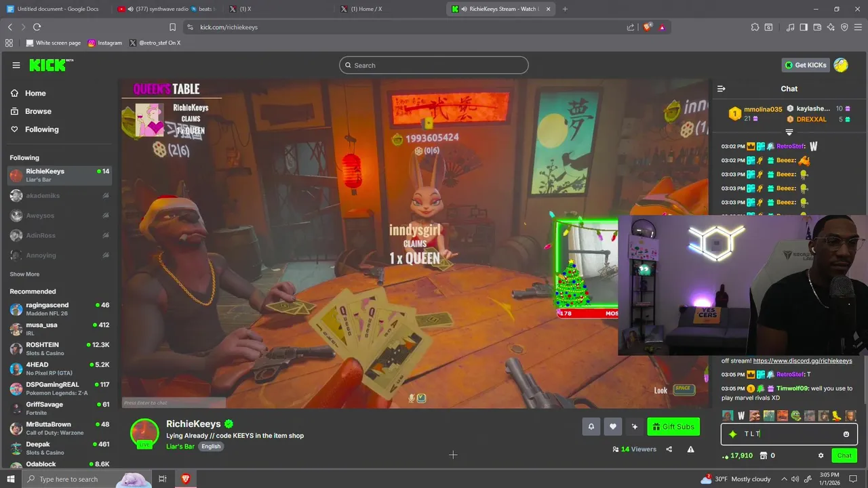Screen dimensions: 868x488
Task: Click the Windows Start button
Action: 10,479
